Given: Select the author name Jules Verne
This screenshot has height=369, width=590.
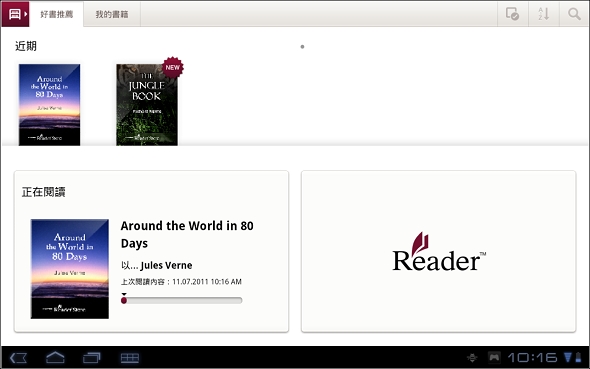Looking at the screenshot, I should click(x=166, y=266).
